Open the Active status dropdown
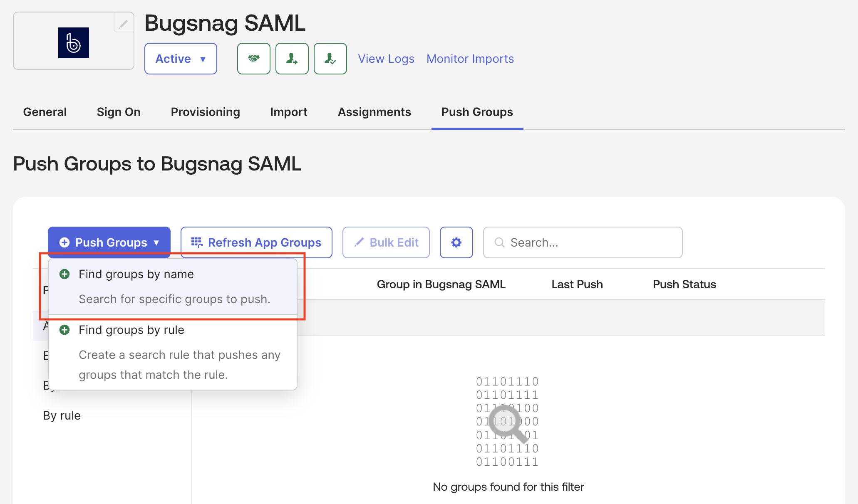The image size is (858, 504). [181, 59]
